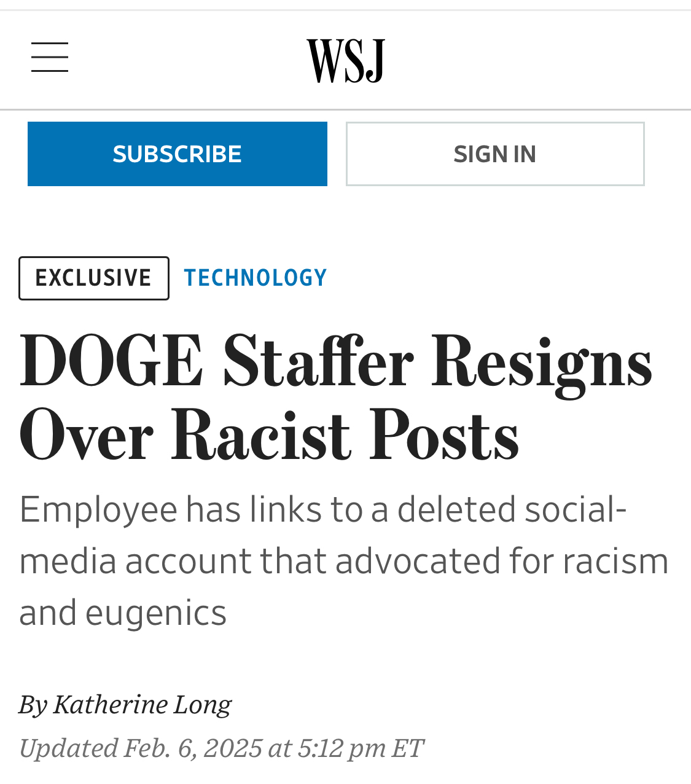Click the word "eugenics" in the subheadline
This screenshot has height=784, width=691.
(156, 613)
